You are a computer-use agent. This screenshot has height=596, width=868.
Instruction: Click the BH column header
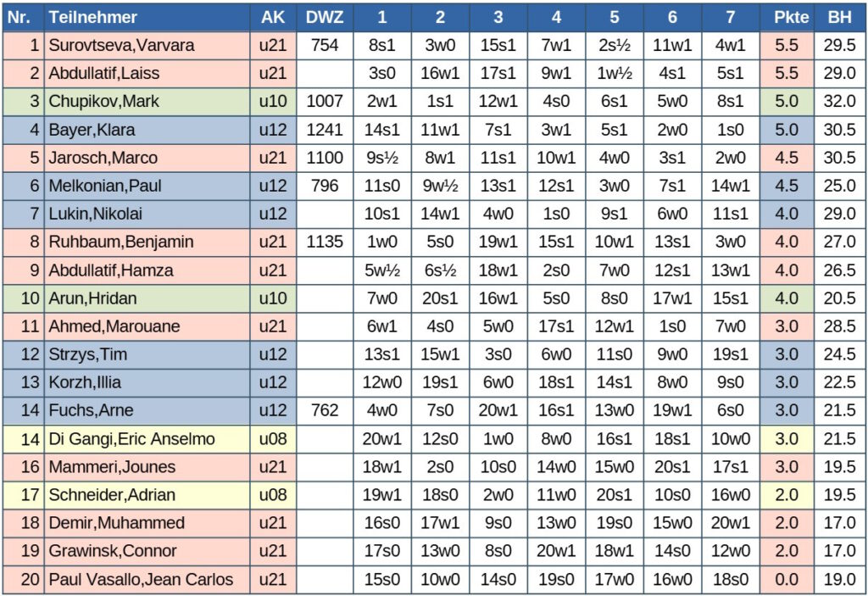839,17
